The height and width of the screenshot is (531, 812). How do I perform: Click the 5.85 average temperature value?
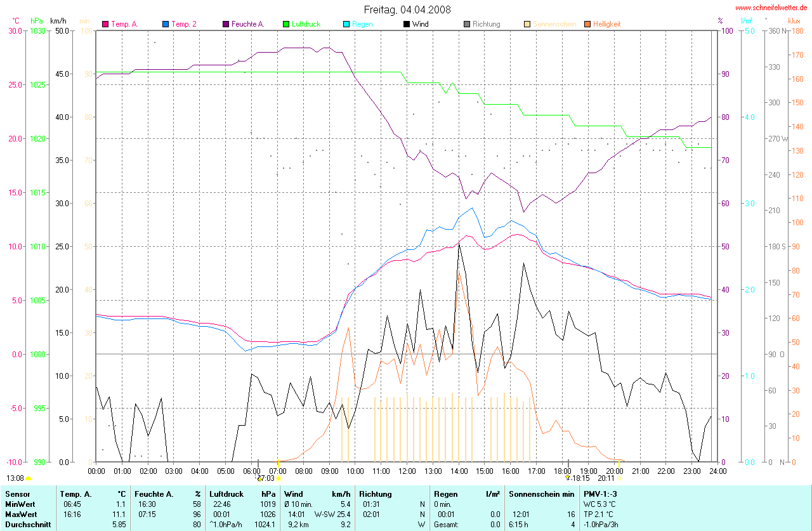click(119, 524)
